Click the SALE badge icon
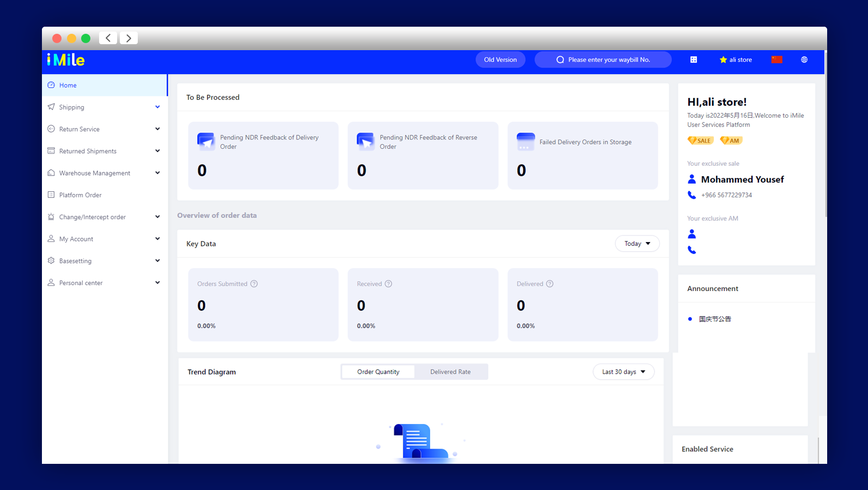The image size is (868, 490). tap(700, 141)
